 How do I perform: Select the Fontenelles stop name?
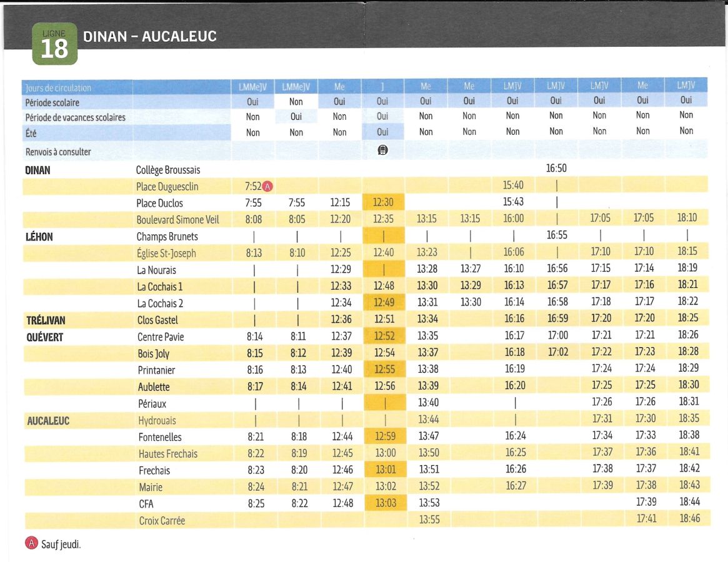click(x=160, y=437)
